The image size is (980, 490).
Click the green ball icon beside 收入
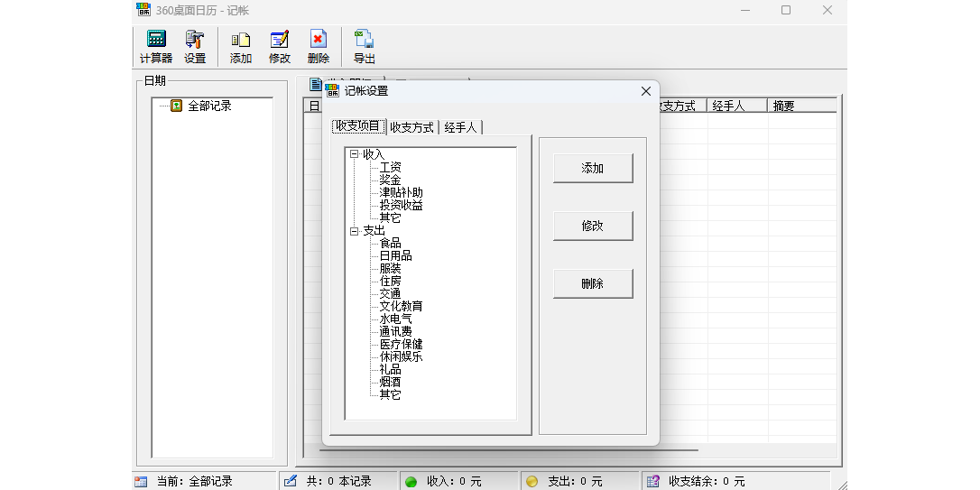point(411,481)
